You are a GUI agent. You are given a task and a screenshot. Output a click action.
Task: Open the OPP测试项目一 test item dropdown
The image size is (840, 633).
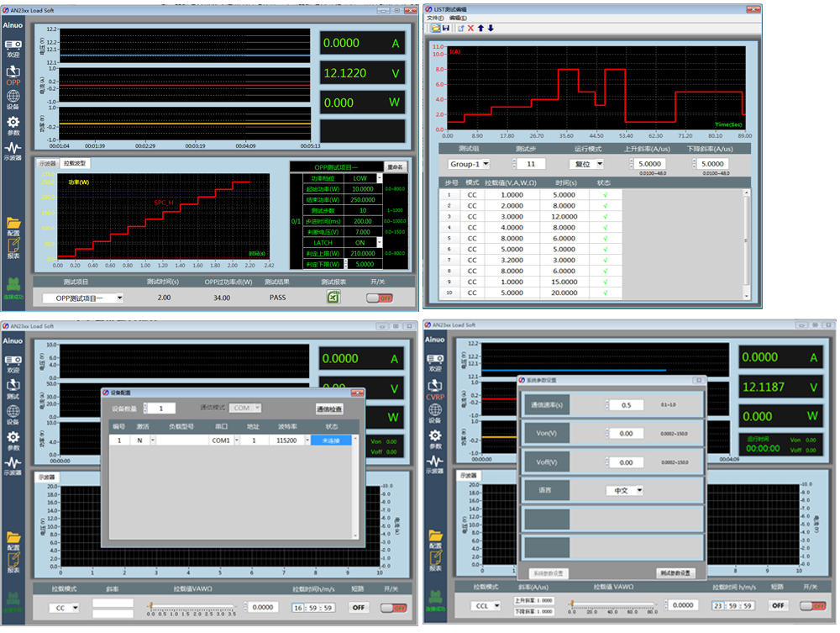pyautogui.click(x=83, y=298)
